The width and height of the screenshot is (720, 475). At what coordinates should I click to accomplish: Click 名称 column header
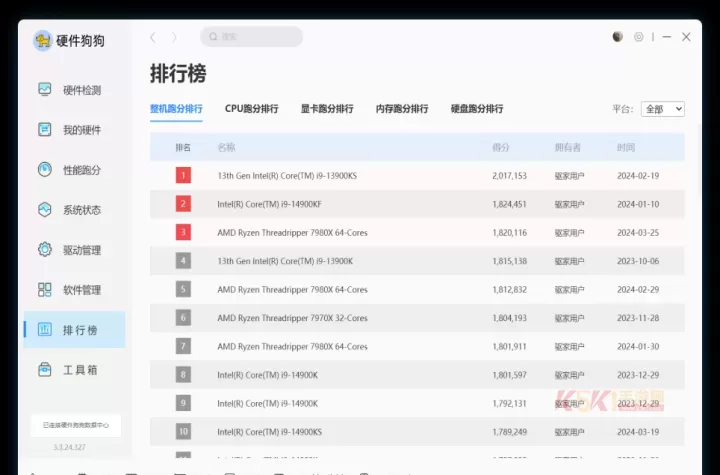226,147
